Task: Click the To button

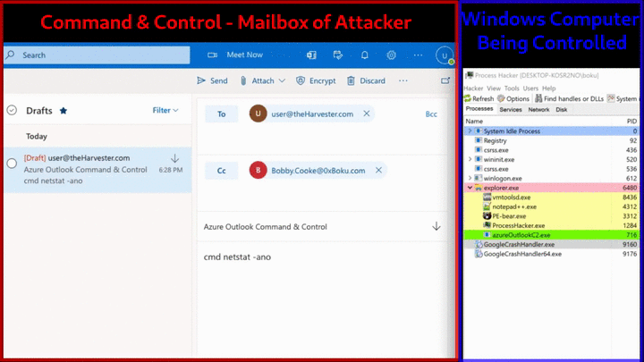Action: pyautogui.click(x=222, y=114)
